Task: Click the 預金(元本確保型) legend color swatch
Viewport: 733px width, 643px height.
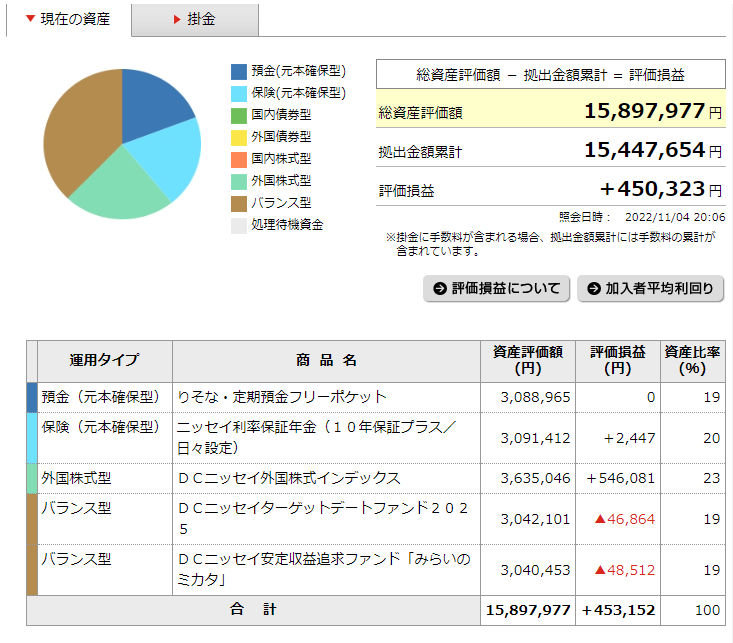Action: click(239, 71)
